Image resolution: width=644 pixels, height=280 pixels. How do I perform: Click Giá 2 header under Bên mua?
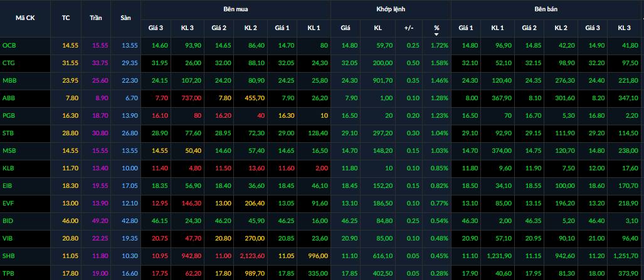(x=219, y=28)
